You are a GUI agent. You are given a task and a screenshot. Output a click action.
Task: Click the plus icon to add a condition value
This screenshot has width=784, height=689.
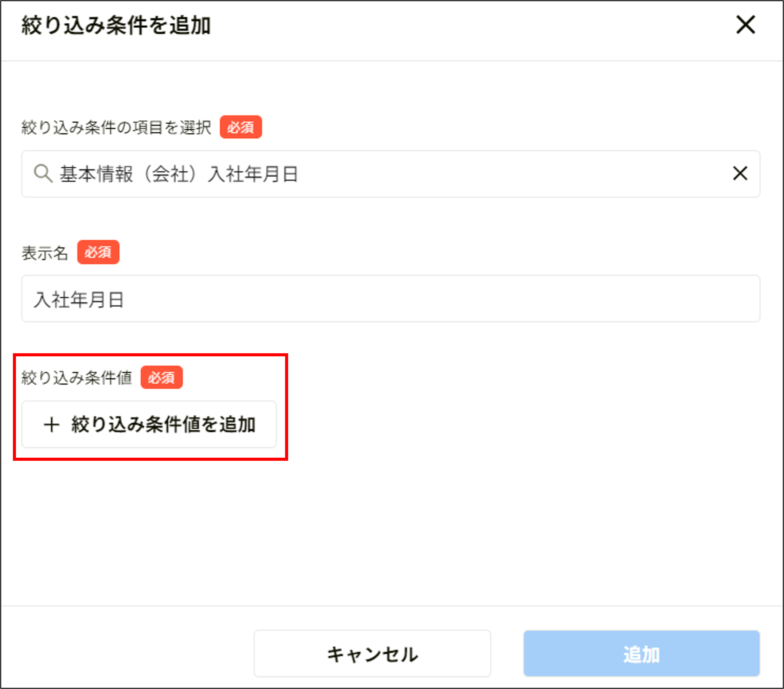(x=51, y=425)
